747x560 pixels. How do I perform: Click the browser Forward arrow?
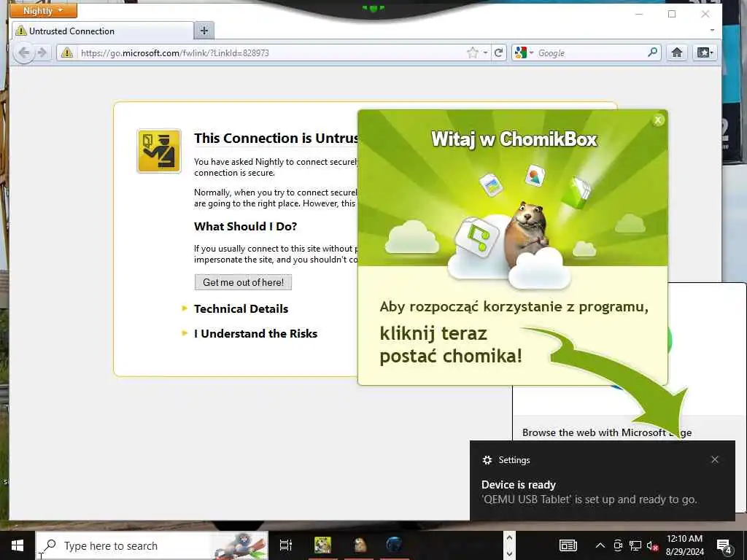pos(42,52)
